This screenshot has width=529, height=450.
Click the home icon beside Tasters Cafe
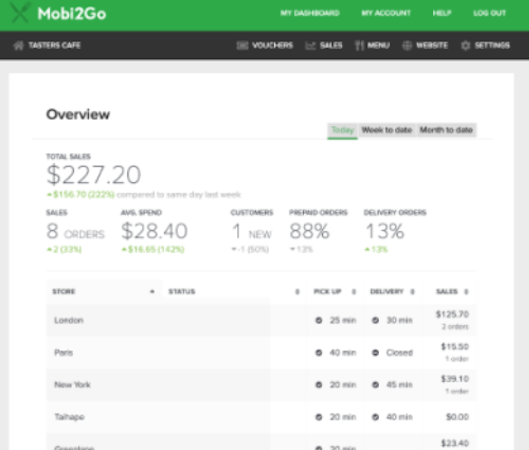click(x=19, y=45)
